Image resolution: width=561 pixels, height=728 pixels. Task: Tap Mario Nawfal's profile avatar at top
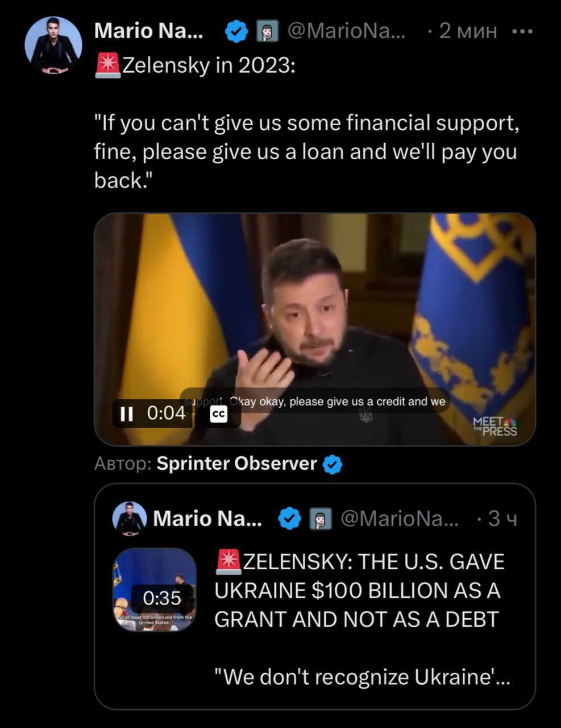53,45
